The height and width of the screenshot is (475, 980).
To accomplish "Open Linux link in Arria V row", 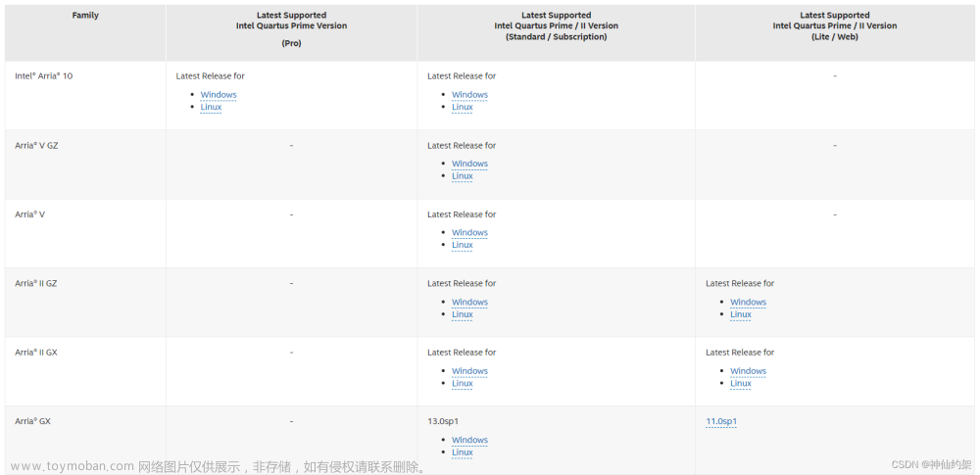I will (462, 245).
